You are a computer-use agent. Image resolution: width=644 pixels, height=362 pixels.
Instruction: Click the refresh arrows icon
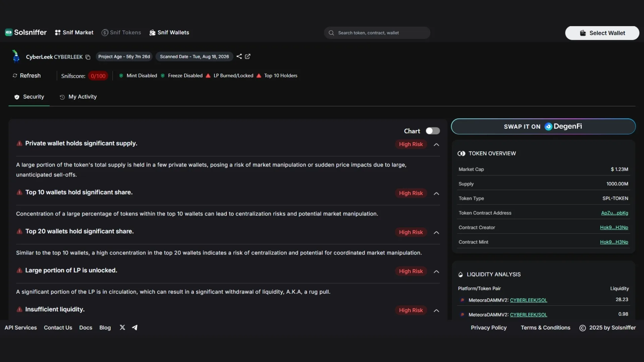pyautogui.click(x=15, y=76)
